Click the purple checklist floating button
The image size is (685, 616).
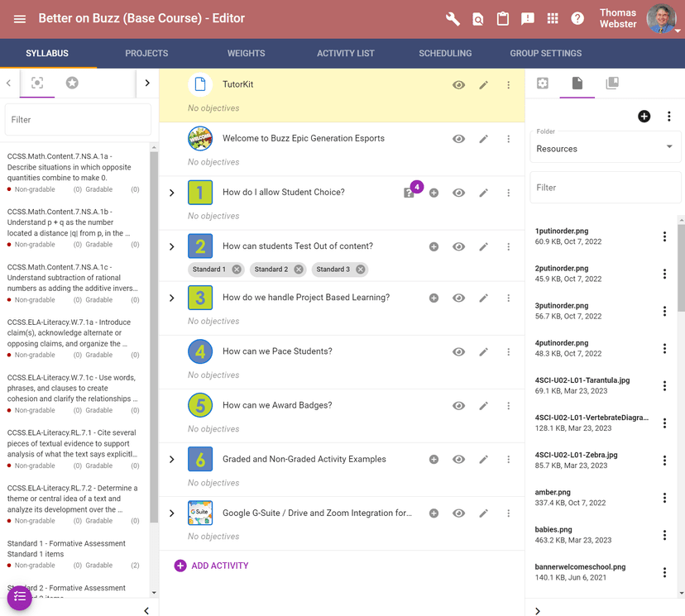20,597
